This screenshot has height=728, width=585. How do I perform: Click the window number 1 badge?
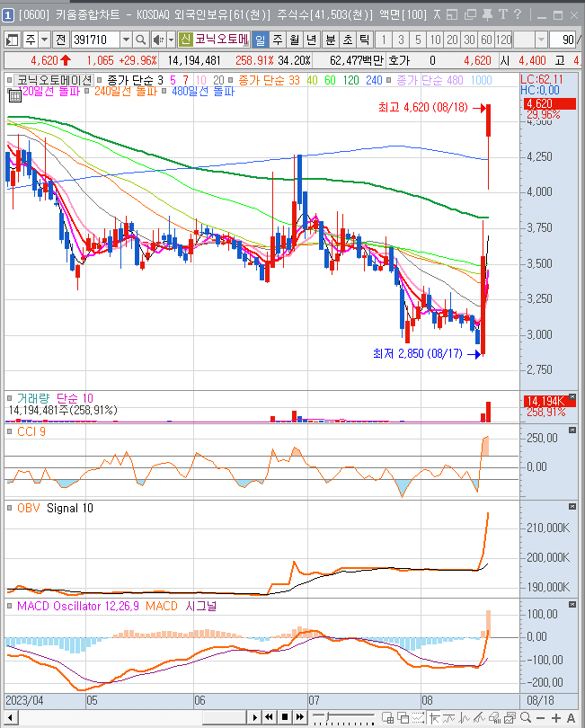[8, 15]
